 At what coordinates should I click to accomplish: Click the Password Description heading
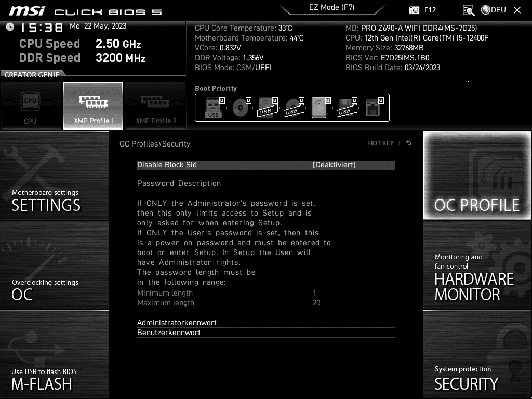tap(179, 183)
